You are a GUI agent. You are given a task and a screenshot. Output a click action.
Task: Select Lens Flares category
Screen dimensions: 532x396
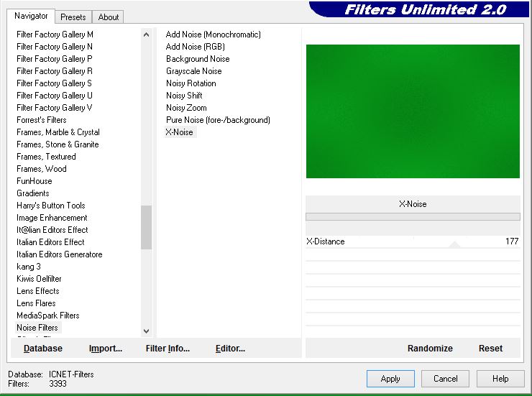click(x=36, y=303)
